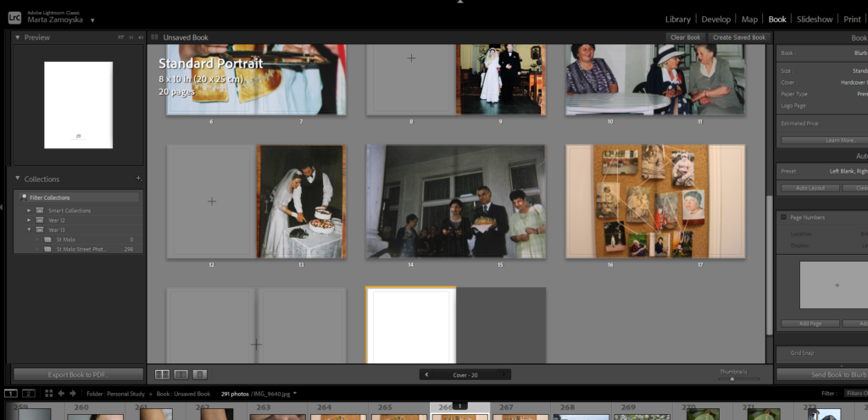Click Create Saved Book button
This screenshot has width=868, height=420.
coord(739,37)
